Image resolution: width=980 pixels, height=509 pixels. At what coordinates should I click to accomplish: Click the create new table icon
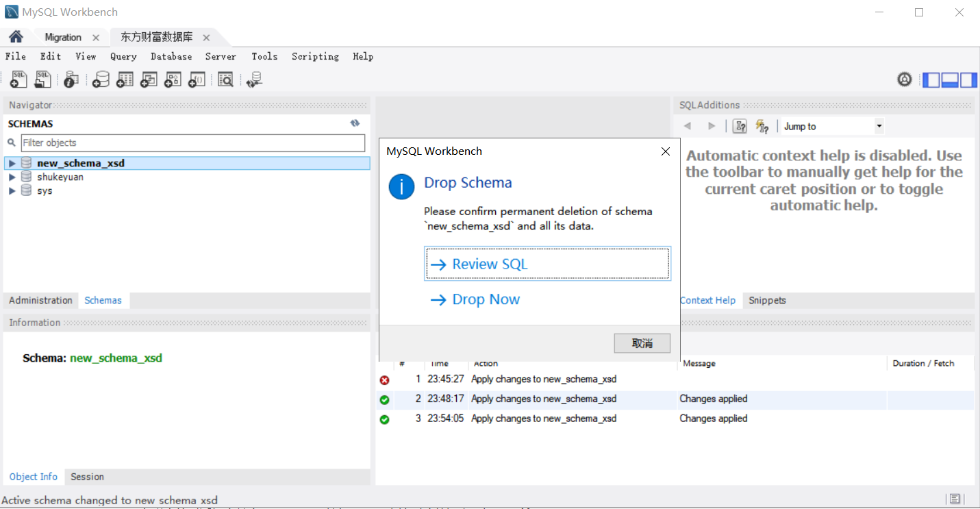pos(125,79)
